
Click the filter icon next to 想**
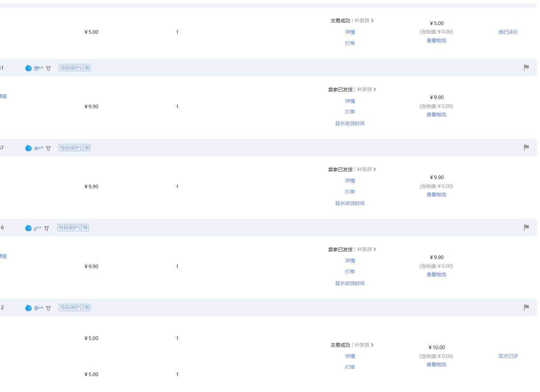pyautogui.click(x=48, y=69)
